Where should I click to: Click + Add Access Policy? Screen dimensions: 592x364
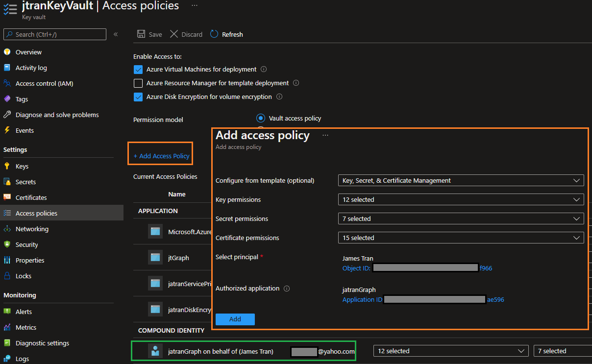point(160,155)
